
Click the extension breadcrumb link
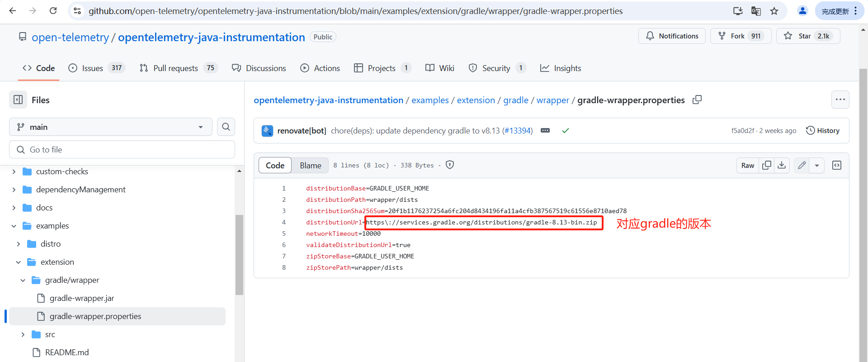[476, 100]
